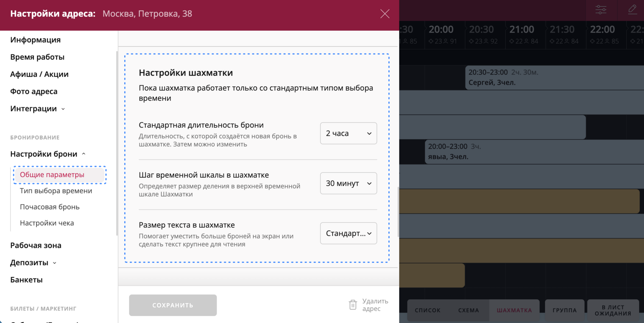Select the 21:00 time column header

point(525,34)
